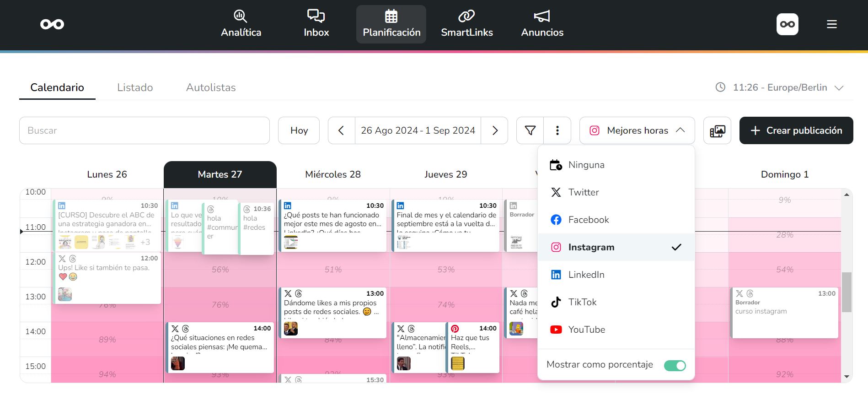Click thumbnail in 'Dándome likes' post
Image resolution: width=868 pixels, height=395 pixels.
pyautogui.click(x=291, y=329)
